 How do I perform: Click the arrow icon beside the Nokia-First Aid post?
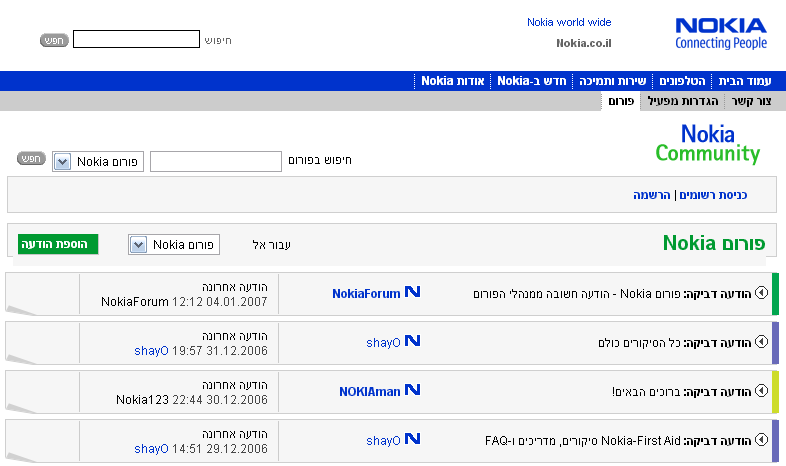[761, 440]
